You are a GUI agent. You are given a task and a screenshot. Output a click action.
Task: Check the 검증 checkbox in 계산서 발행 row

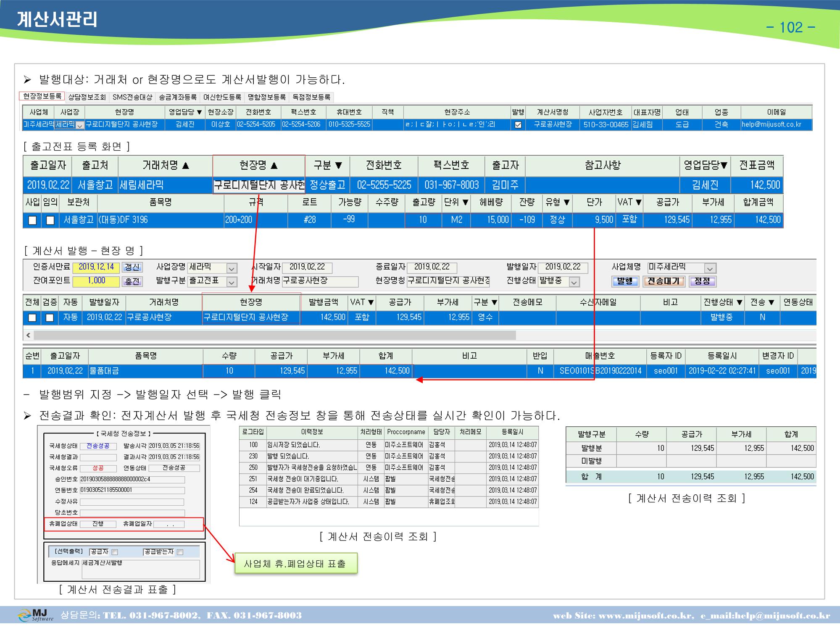50,318
